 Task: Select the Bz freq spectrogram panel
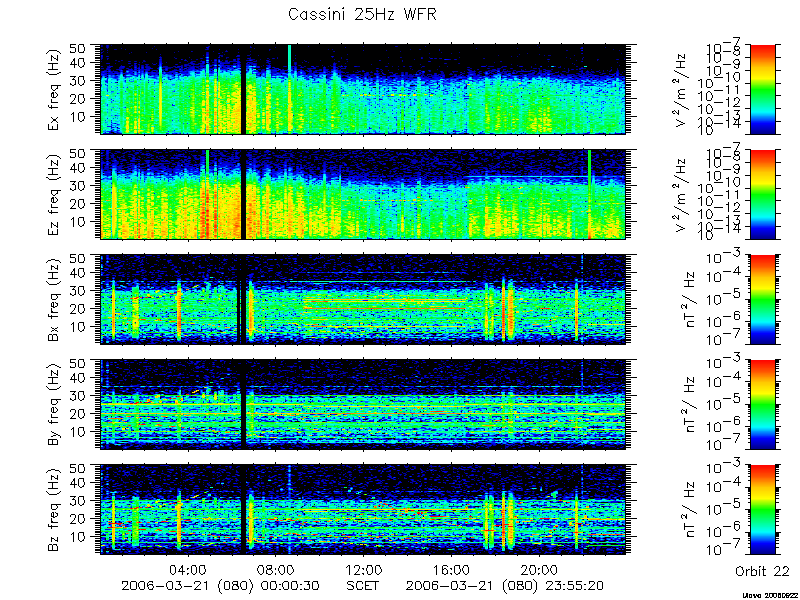pos(363,509)
